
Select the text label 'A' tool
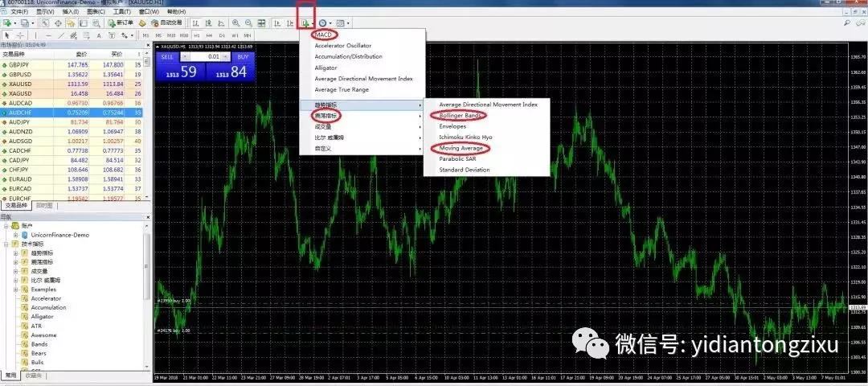point(99,35)
